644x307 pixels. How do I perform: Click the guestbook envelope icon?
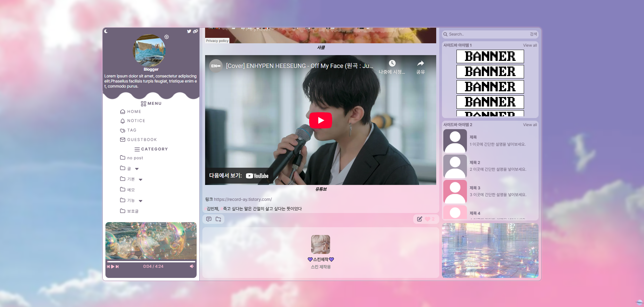coord(123,140)
